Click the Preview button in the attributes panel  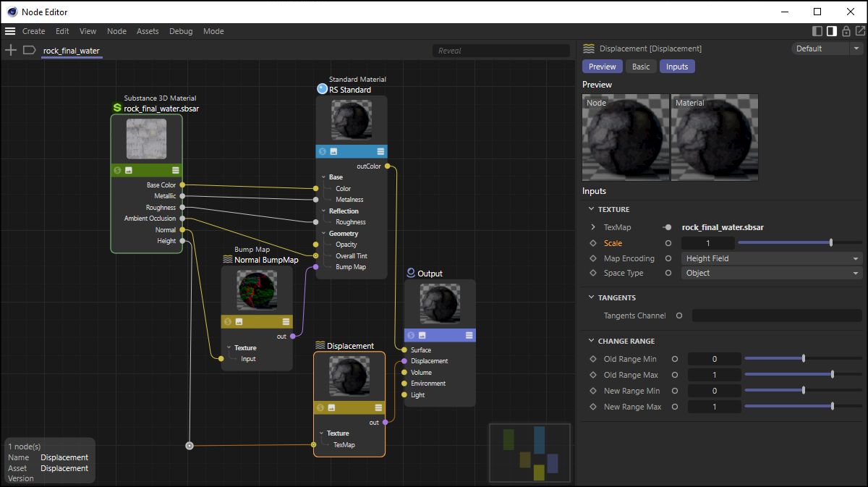coord(602,67)
